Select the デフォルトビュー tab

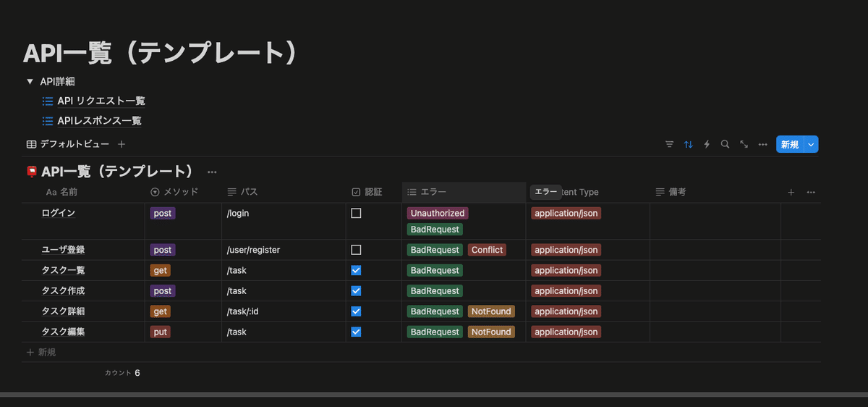pos(68,144)
